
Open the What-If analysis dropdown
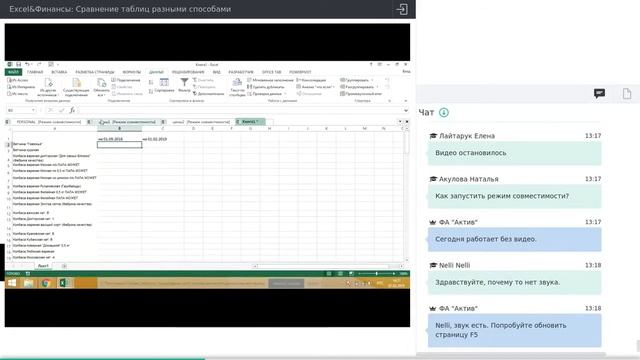click(x=334, y=87)
